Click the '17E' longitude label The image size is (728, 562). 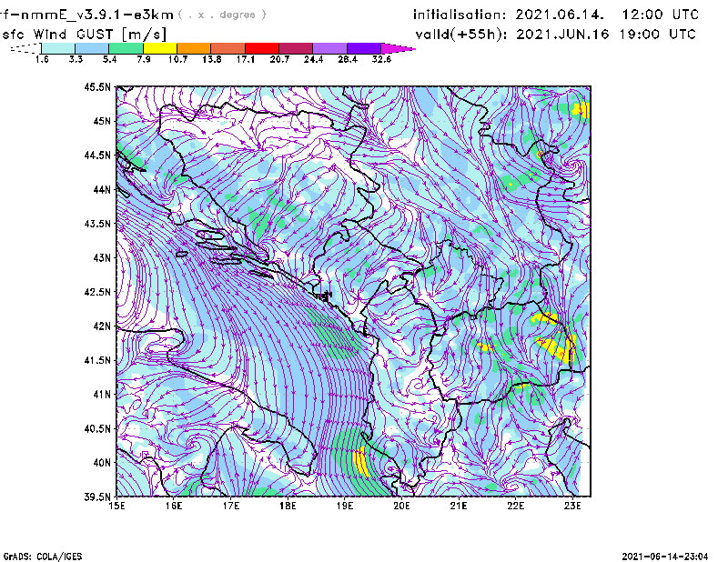[x=231, y=506]
